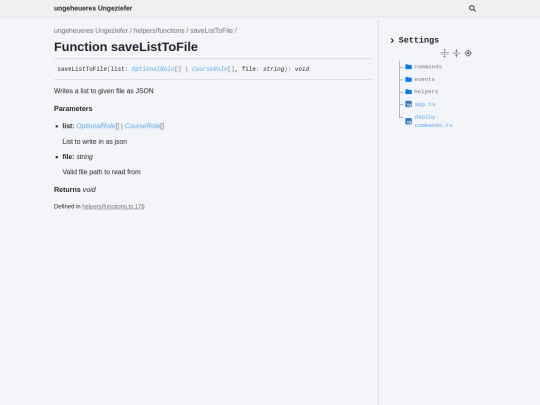Click the events folder icon

point(408,79)
